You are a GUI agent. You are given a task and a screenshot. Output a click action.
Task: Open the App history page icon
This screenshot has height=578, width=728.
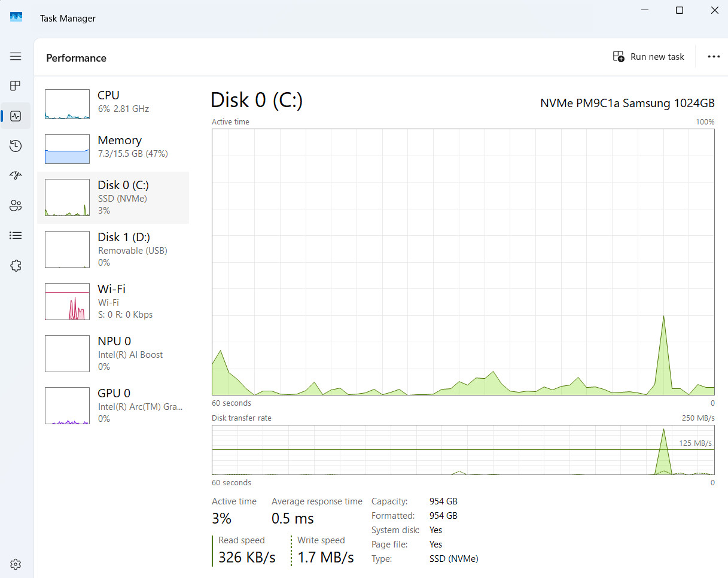pyautogui.click(x=16, y=146)
